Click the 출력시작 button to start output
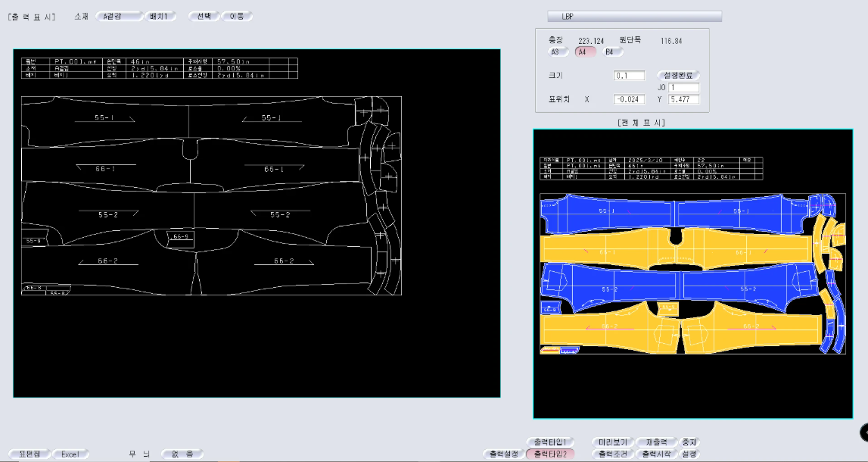This screenshot has width=868, height=462. point(656,454)
